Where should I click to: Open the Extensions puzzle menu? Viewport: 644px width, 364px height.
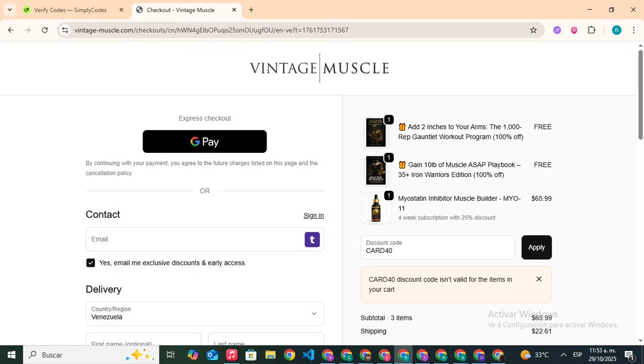[591, 30]
